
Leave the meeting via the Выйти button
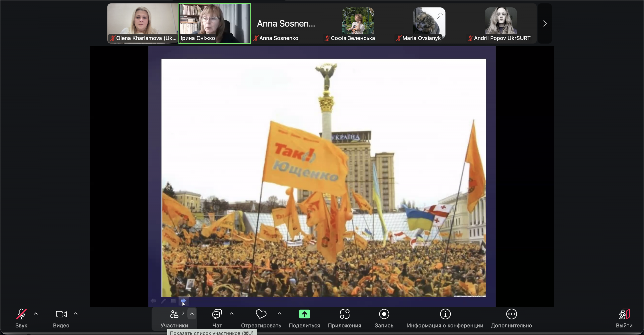(x=624, y=314)
